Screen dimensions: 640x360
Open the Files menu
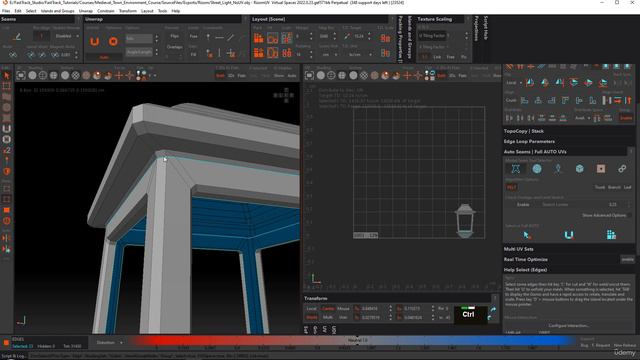[6, 11]
